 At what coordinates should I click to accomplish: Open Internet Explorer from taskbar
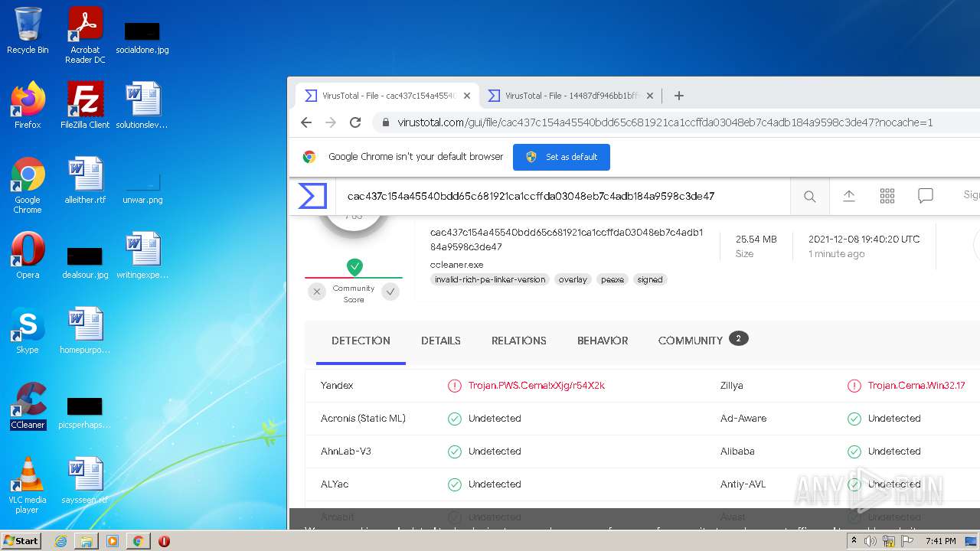coord(60,541)
